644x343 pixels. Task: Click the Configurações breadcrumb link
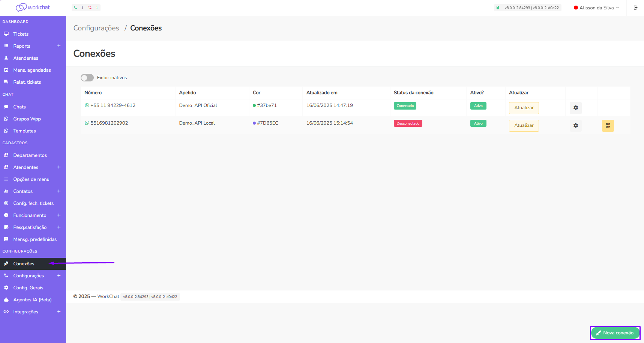tap(96, 28)
